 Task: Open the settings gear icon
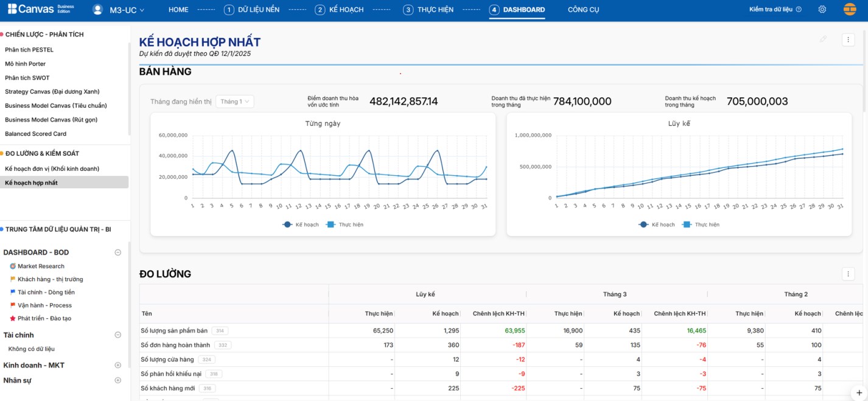click(x=822, y=10)
